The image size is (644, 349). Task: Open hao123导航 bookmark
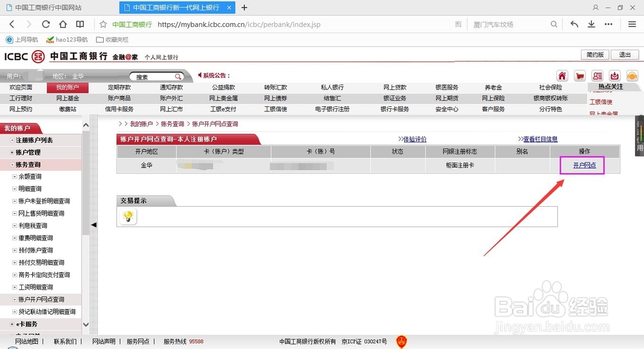click(67, 39)
